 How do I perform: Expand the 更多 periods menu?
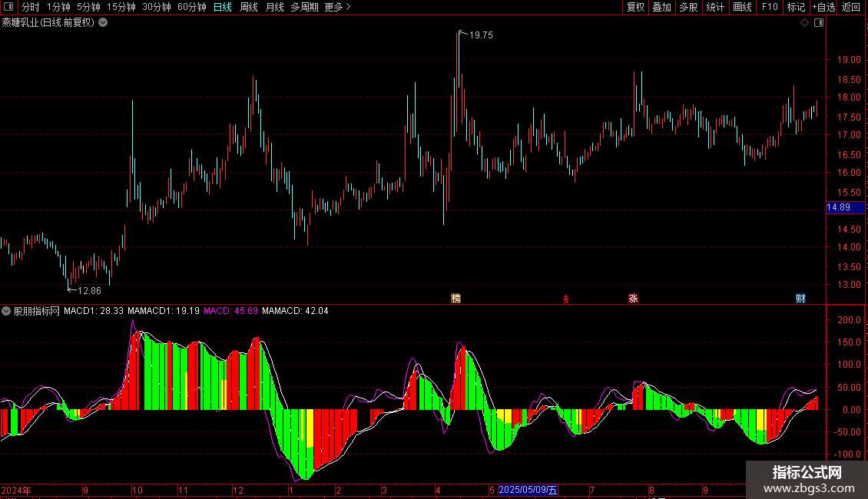(x=337, y=7)
